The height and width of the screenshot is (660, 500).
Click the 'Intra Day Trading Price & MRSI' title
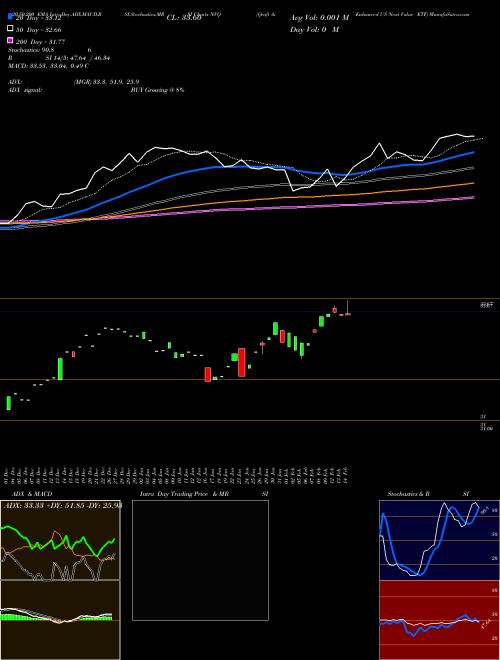tap(204, 494)
